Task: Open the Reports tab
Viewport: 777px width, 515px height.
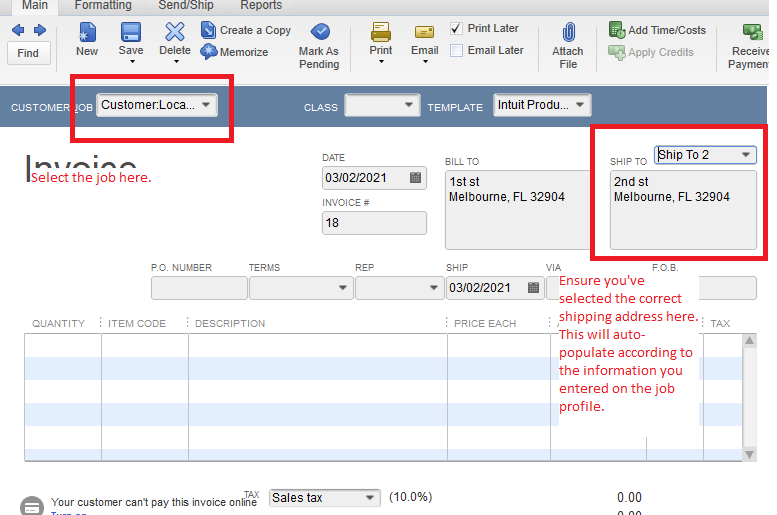Action: 261,5
